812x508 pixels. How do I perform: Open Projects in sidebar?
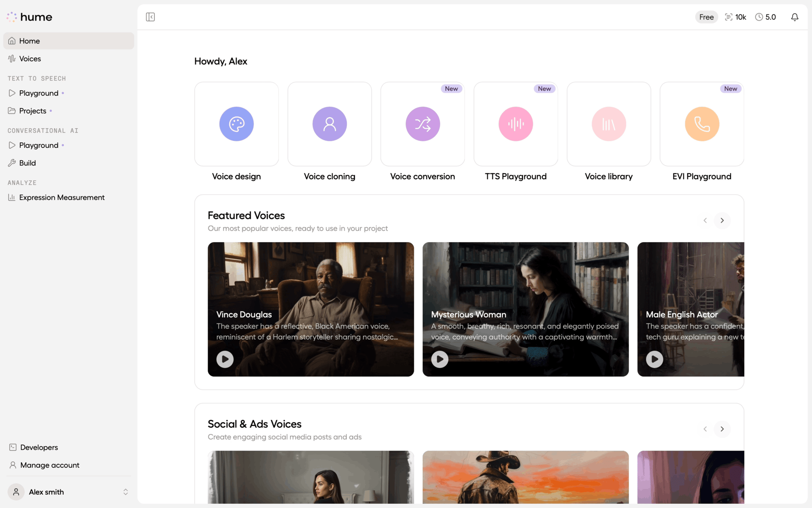(x=69, y=110)
